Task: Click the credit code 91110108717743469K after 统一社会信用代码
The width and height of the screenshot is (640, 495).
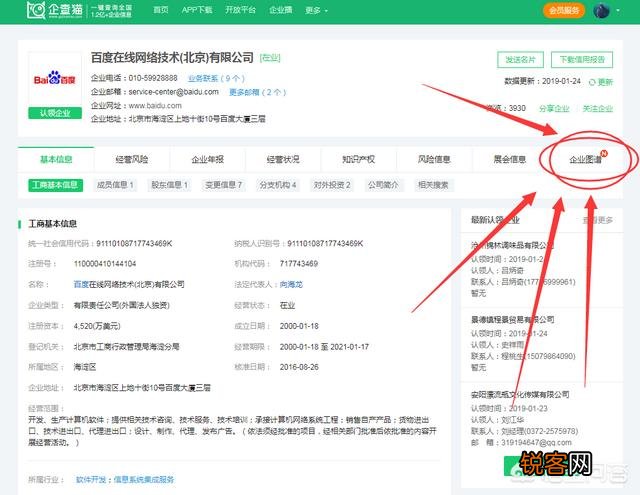Action: (134, 244)
